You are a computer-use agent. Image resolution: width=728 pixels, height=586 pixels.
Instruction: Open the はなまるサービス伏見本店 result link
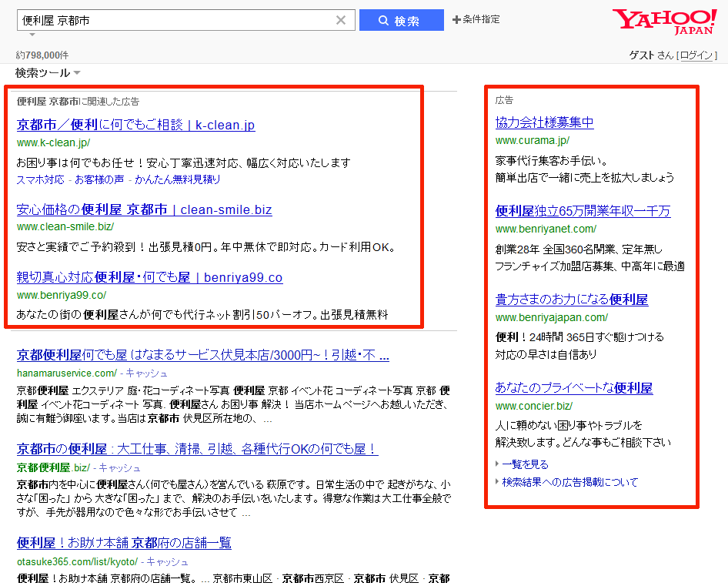pos(203,355)
